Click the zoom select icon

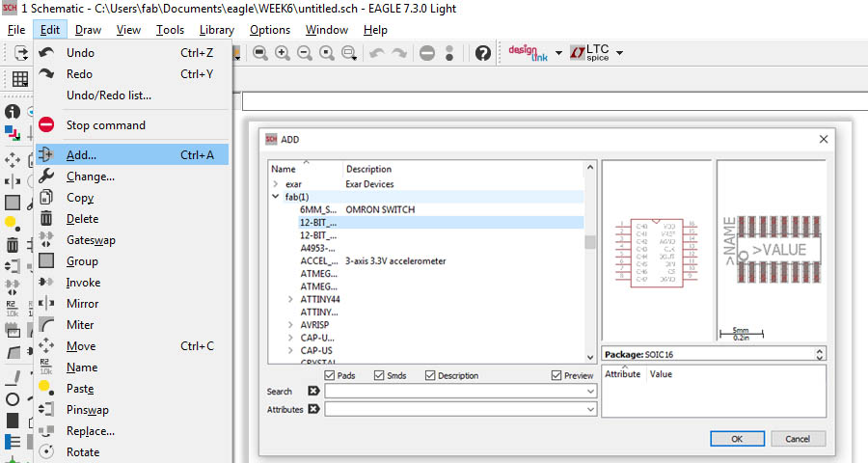(x=349, y=53)
